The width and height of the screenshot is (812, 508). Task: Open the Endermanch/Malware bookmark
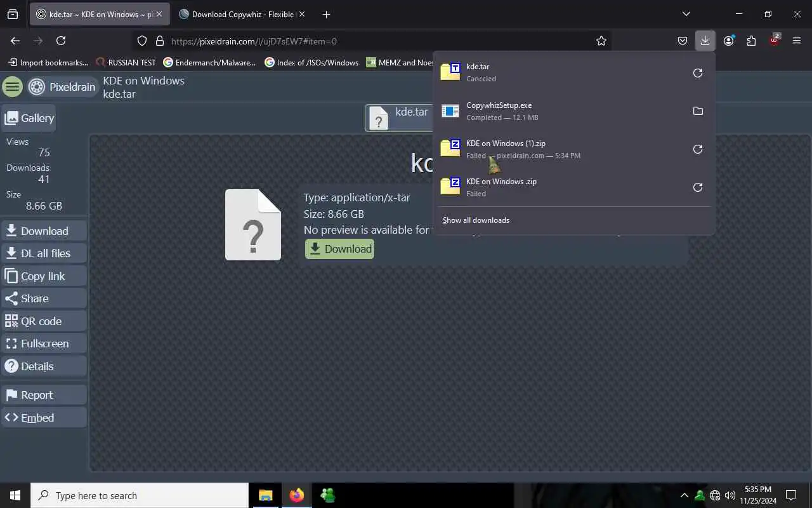pos(209,62)
